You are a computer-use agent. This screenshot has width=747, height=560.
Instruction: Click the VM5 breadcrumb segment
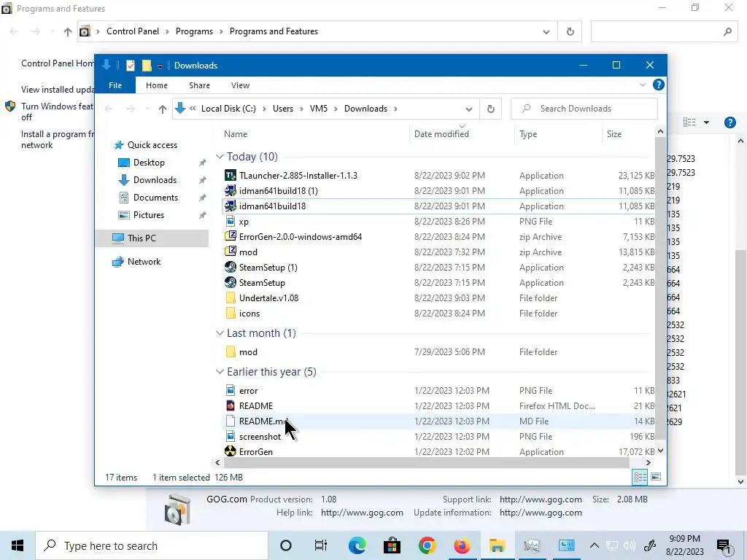coord(319,109)
